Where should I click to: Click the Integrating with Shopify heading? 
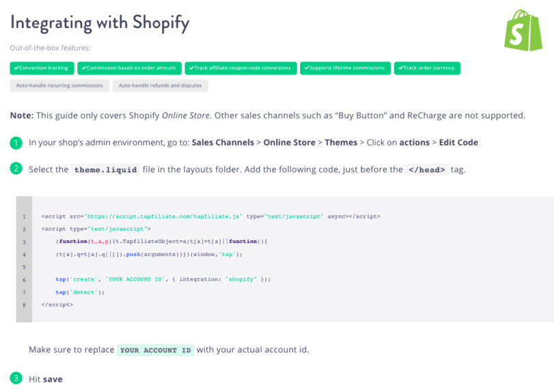pyautogui.click(x=100, y=23)
